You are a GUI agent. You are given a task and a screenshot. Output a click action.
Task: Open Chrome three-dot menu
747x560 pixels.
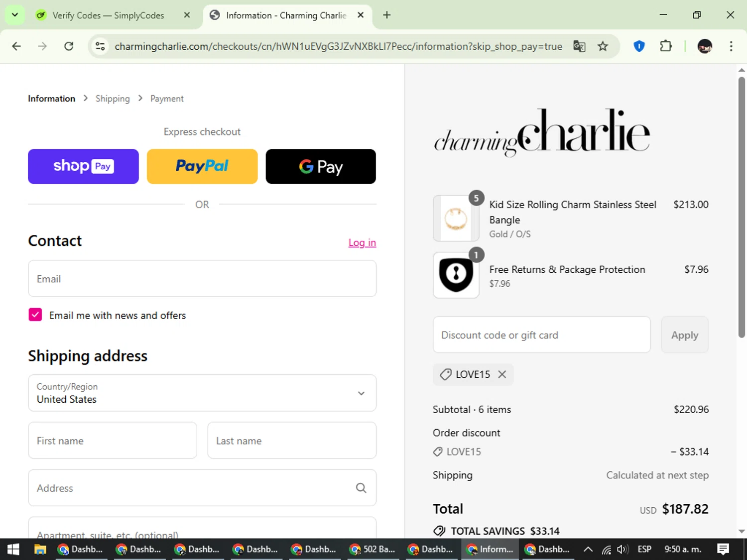pyautogui.click(x=731, y=46)
